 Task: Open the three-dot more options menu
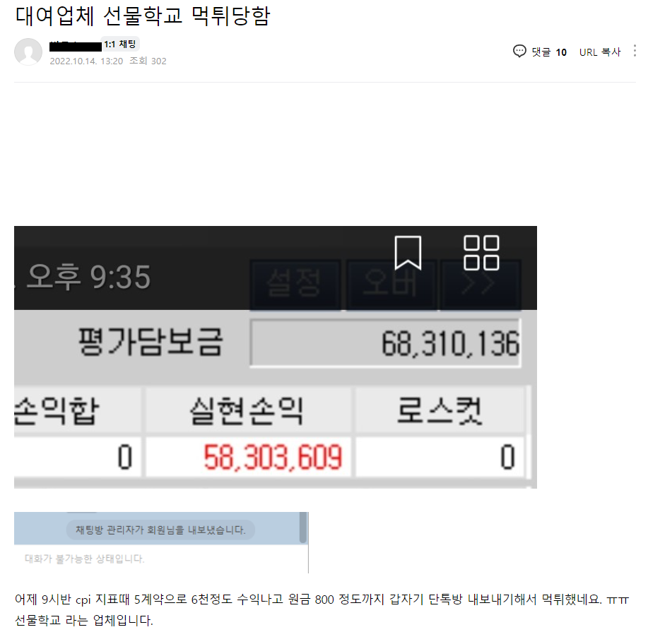(x=635, y=51)
